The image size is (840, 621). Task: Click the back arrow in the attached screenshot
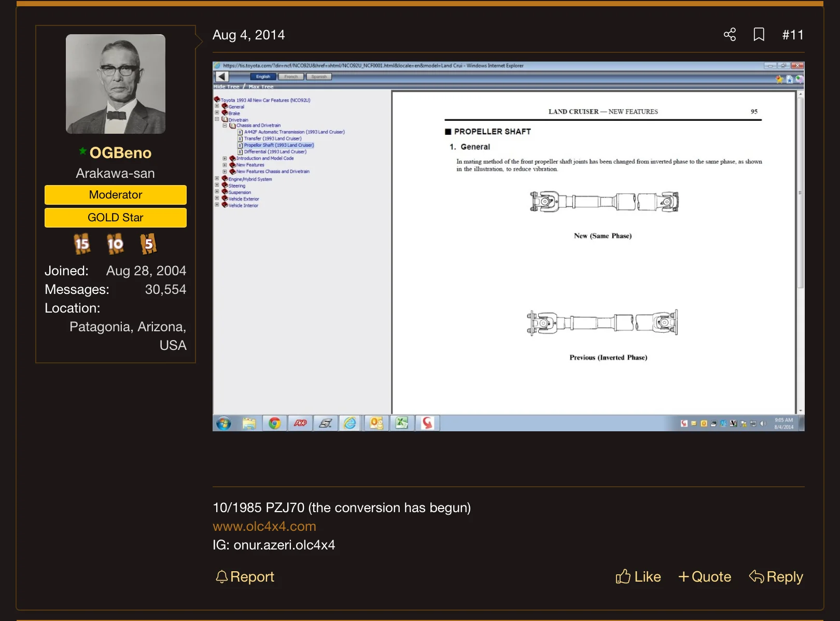pyautogui.click(x=222, y=77)
